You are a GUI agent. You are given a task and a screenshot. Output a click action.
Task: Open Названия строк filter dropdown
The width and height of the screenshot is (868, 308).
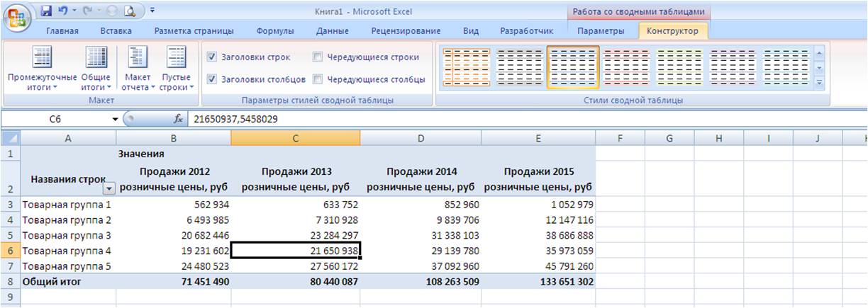tap(108, 188)
